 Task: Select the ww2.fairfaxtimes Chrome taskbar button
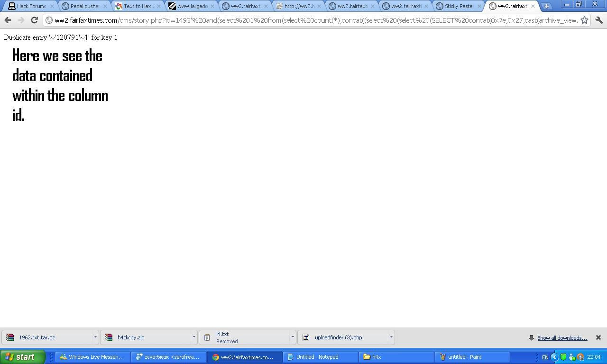coord(244,357)
